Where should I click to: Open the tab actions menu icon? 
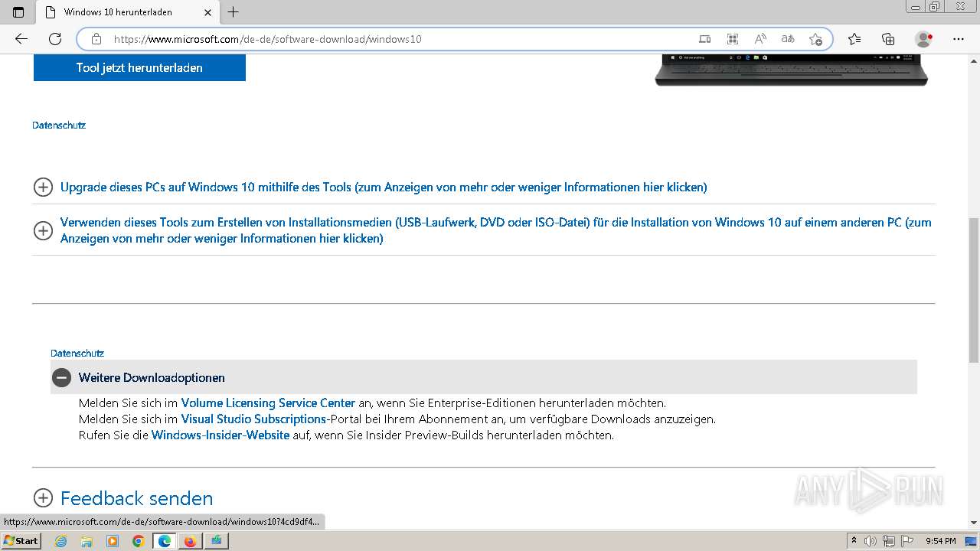18,12
